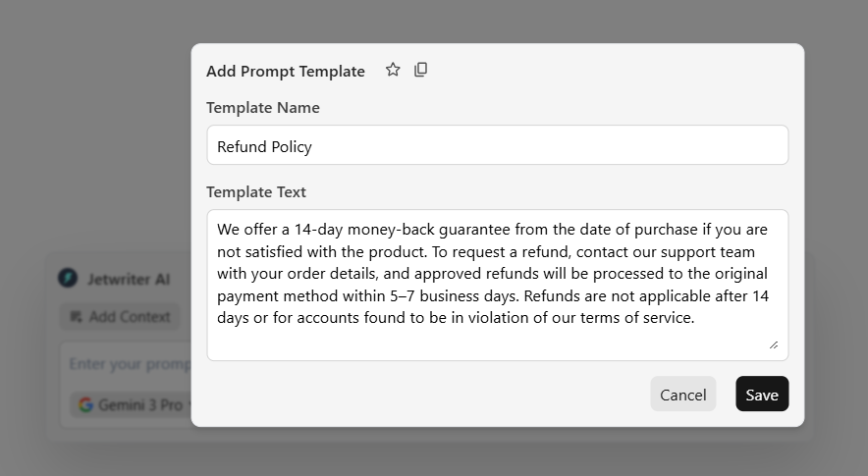Click the "Jetwriter AI" heading text
Viewport: 868px width, 476px height.
[x=128, y=280]
